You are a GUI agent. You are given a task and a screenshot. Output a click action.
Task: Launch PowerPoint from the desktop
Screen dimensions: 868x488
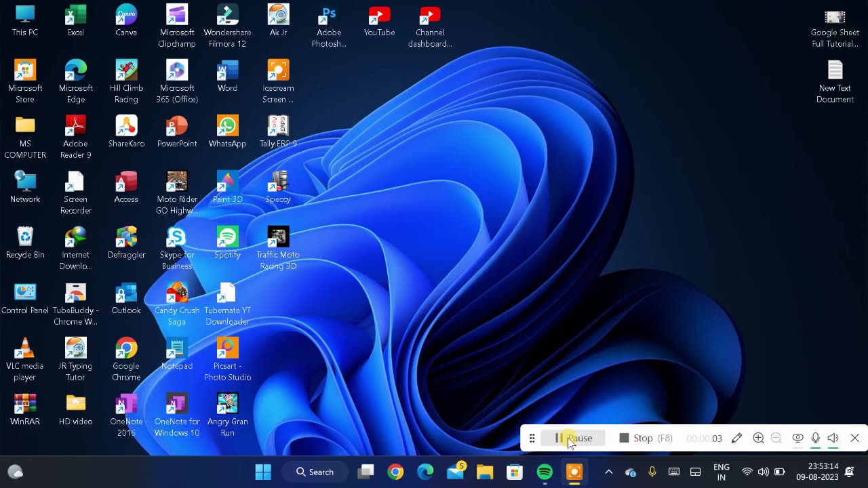coord(176,132)
